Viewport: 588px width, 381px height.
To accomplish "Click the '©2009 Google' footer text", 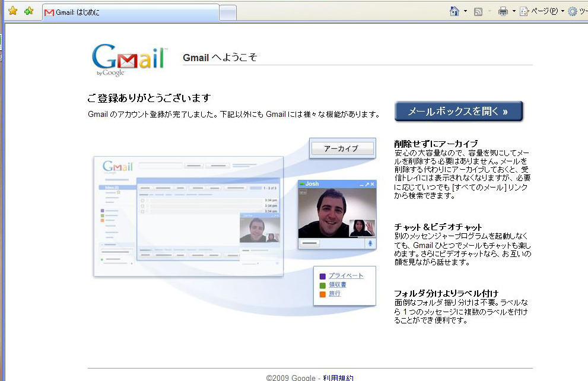I will (291, 377).
